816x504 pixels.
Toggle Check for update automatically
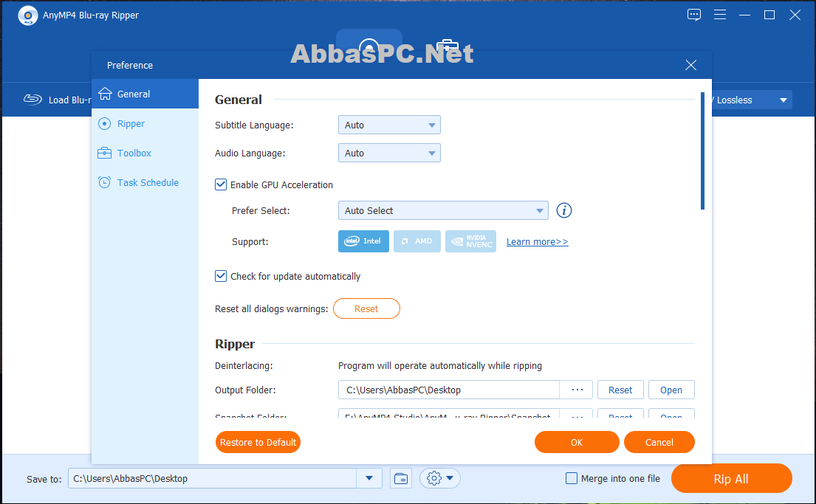[x=221, y=276]
